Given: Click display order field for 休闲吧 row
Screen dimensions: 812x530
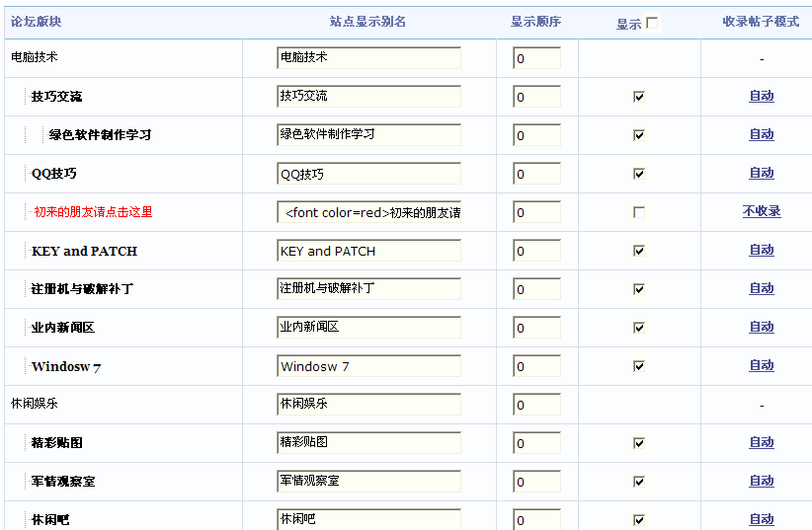Looking at the screenshot, I should (x=537, y=519).
